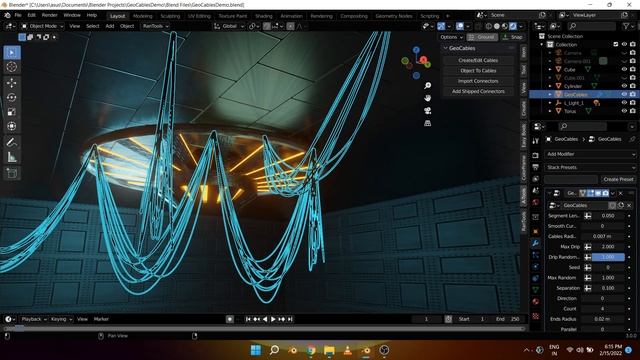
Task: Collapse the GeoCables sidebar panel
Action: point(446,48)
